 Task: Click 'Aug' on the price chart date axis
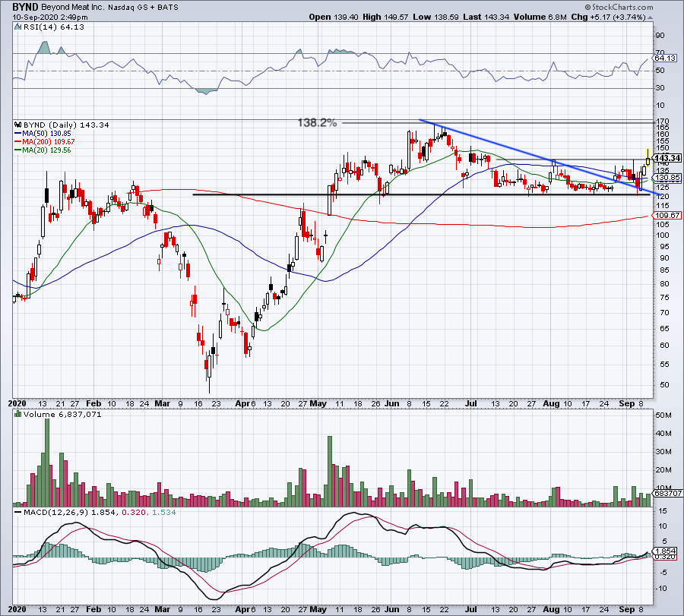[552, 403]
